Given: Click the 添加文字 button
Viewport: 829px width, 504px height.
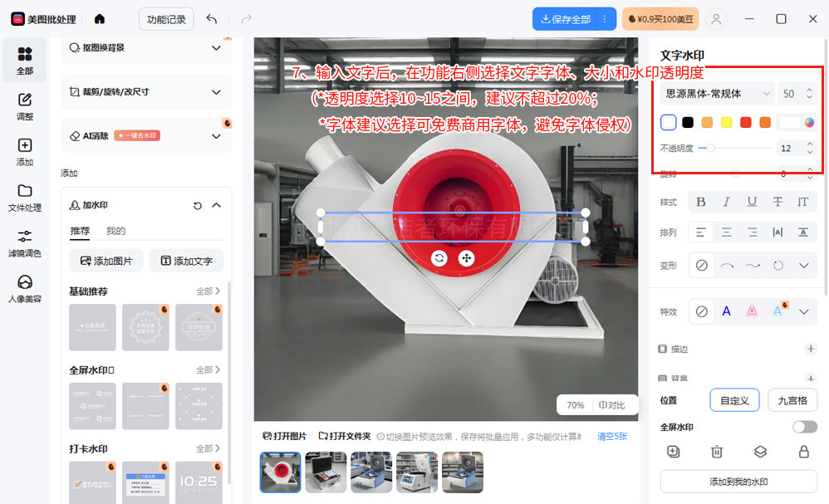Looking at the screenshot, I should [186, 261].
